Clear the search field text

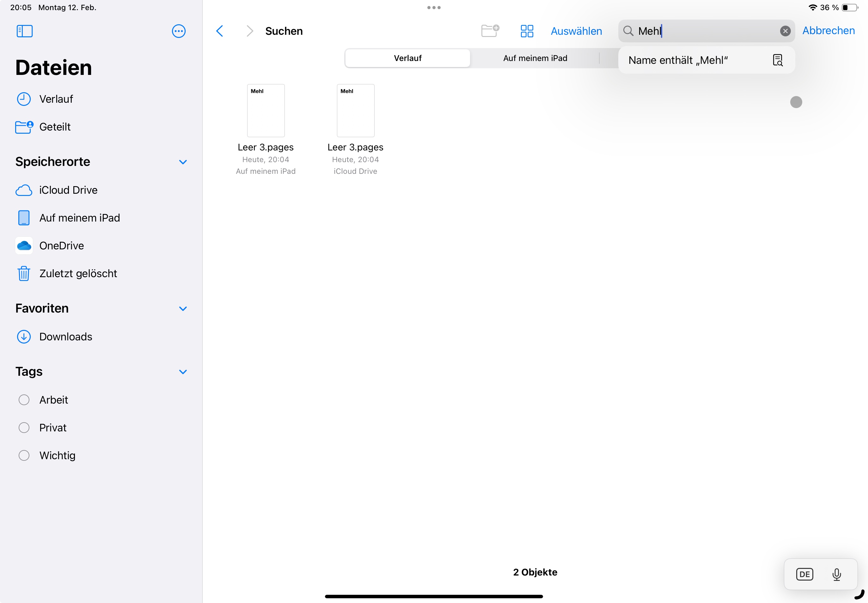click(785, 31)
